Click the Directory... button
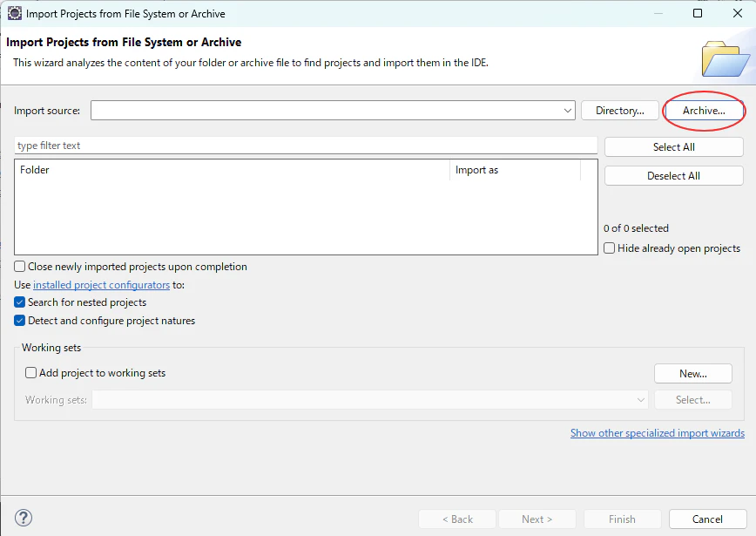The height and width of the screenshot is (536, 756). pyautogui.click(x=620, y=111)
